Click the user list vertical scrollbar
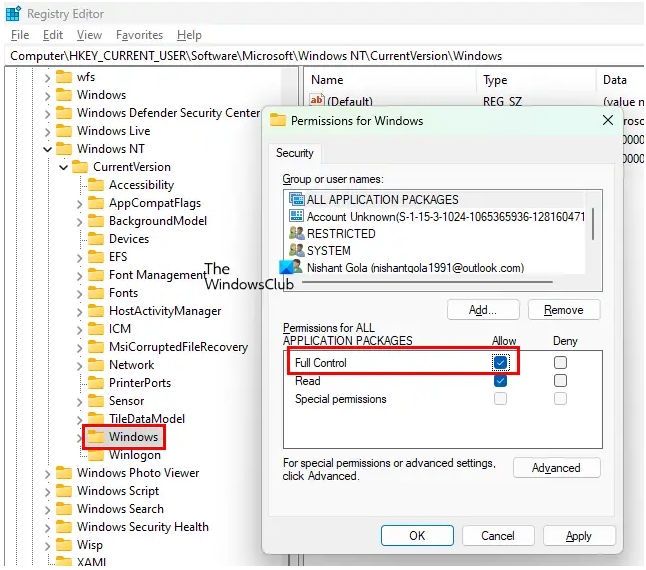The image size is (646, 570). pyautogui.click(x=593, y=224)
